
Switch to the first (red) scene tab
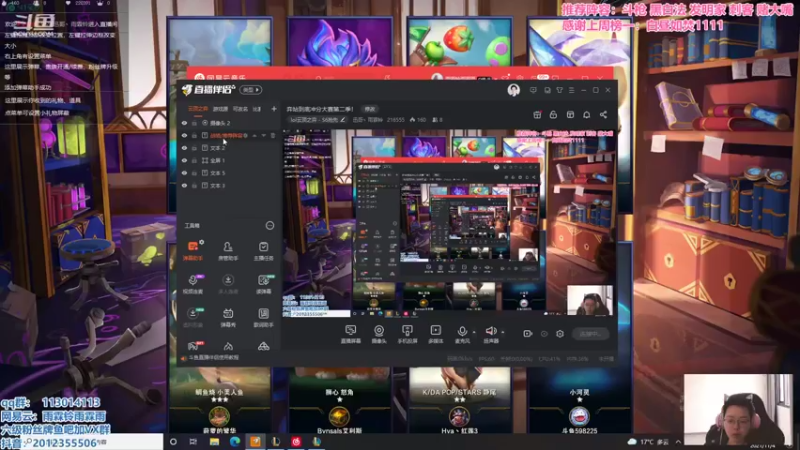click(198, 109)
